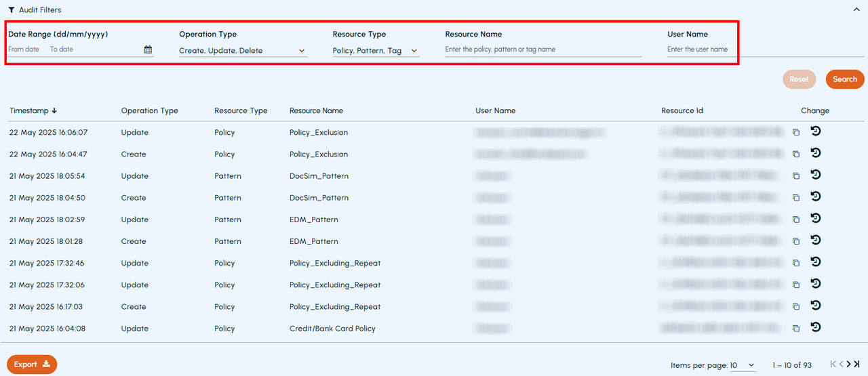Click the Reset button

click(x=799, y=79)
